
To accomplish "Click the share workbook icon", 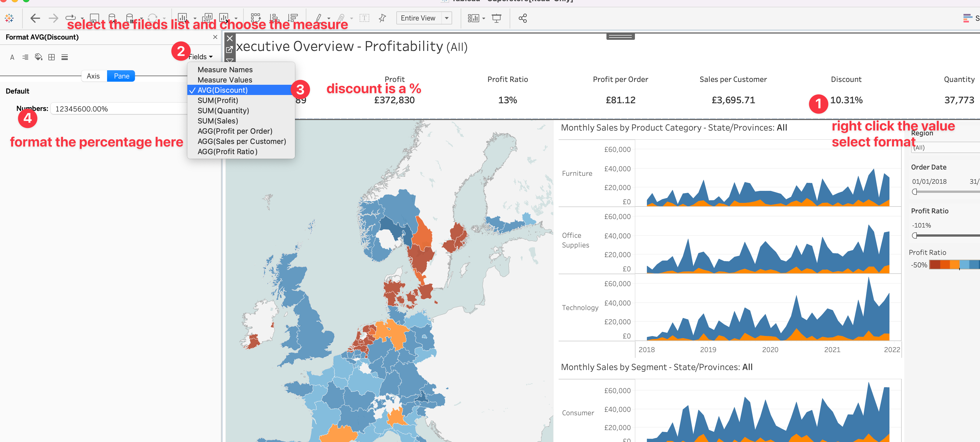I will pos(523,18).
